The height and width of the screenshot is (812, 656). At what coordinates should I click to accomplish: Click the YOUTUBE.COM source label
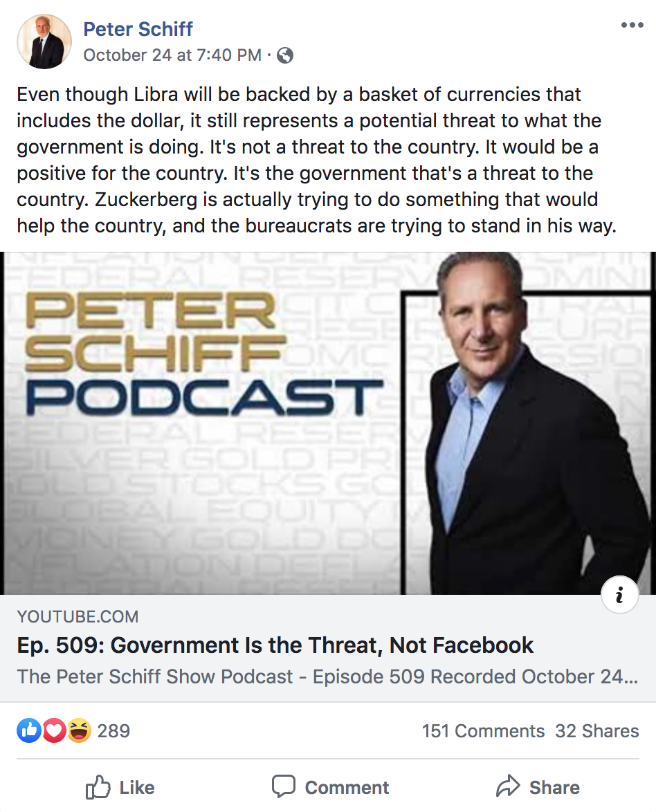(78, 617)
